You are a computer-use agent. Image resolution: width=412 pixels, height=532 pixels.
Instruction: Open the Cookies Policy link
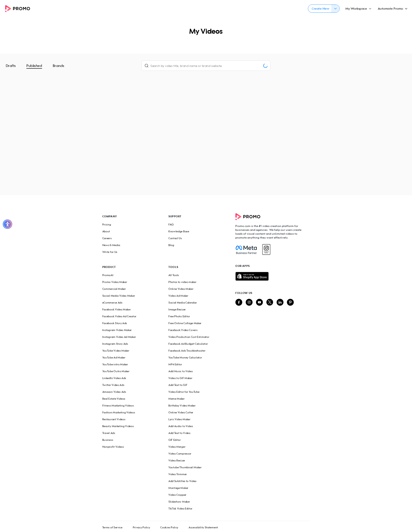(x=169, y=527)
